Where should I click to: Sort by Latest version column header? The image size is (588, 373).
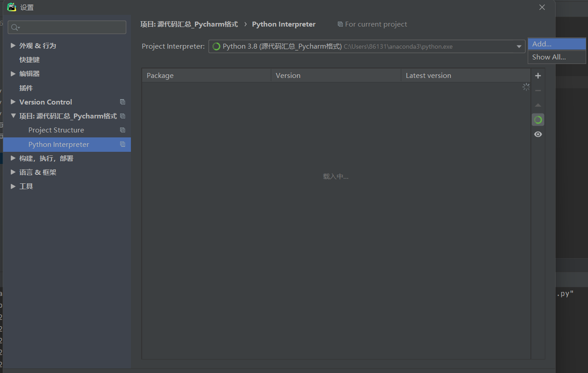(466, 75)
